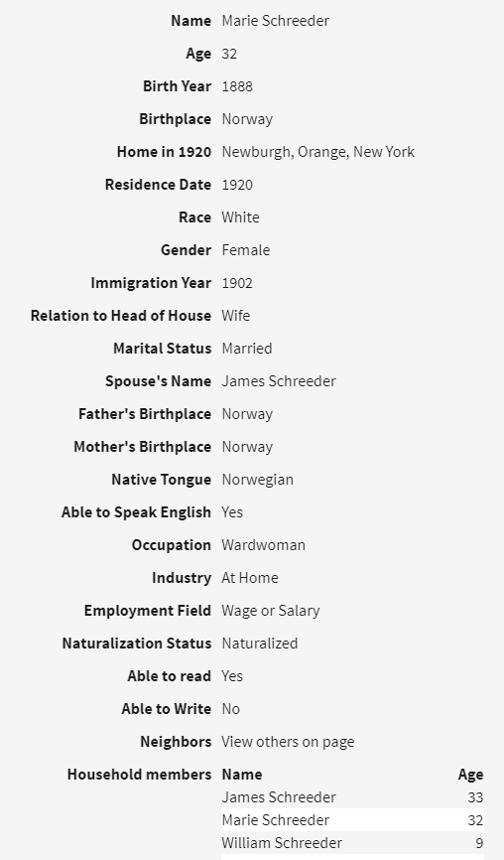The image size is (504, 860).
Task: Click the Employment Field value Wage or Salary
Action: (270, 611)
